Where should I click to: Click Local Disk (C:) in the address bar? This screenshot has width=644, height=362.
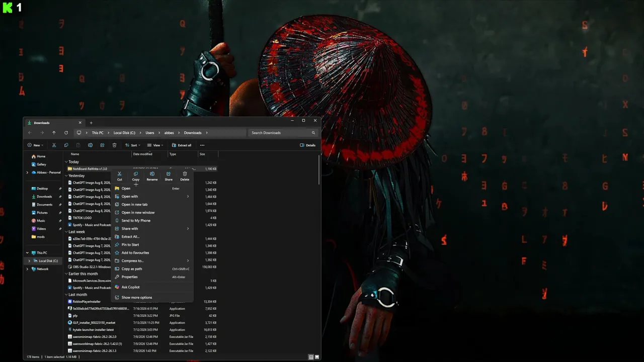pos(124,133)
